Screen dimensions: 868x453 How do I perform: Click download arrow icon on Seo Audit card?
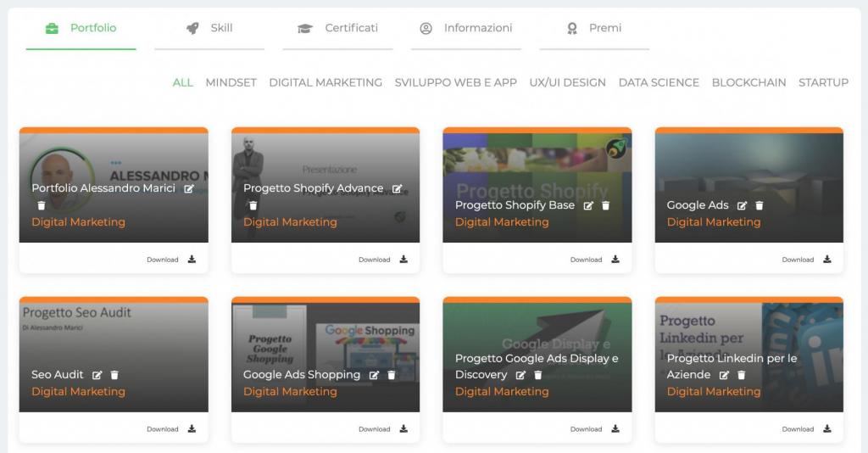192,428
